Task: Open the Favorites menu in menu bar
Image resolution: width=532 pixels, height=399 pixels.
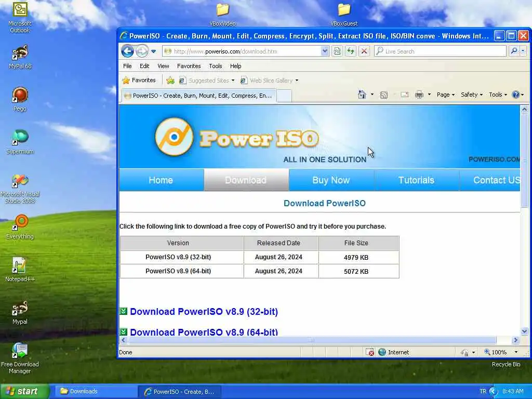Action: (189, 66)
